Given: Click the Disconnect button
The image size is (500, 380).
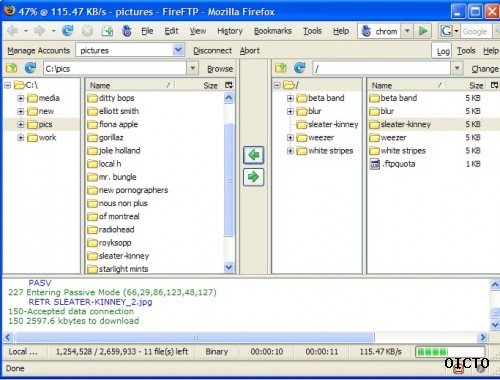Looking at the screenshot, I should 212,50.
